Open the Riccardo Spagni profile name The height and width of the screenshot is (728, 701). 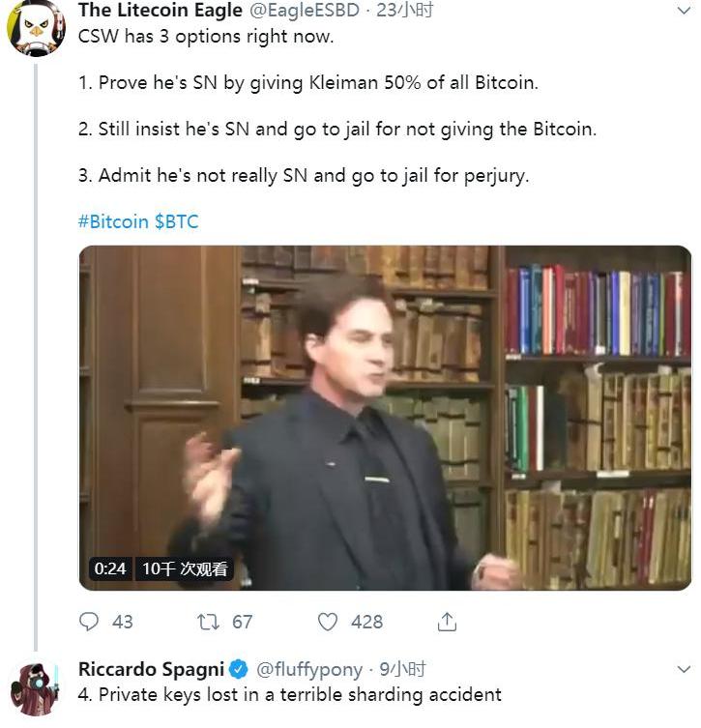coord(152,669)
